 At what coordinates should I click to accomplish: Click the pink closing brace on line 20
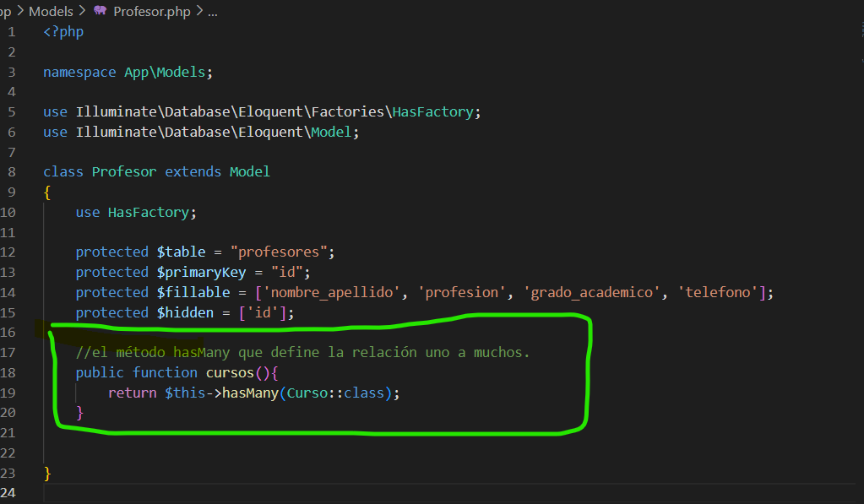(79, 413)
